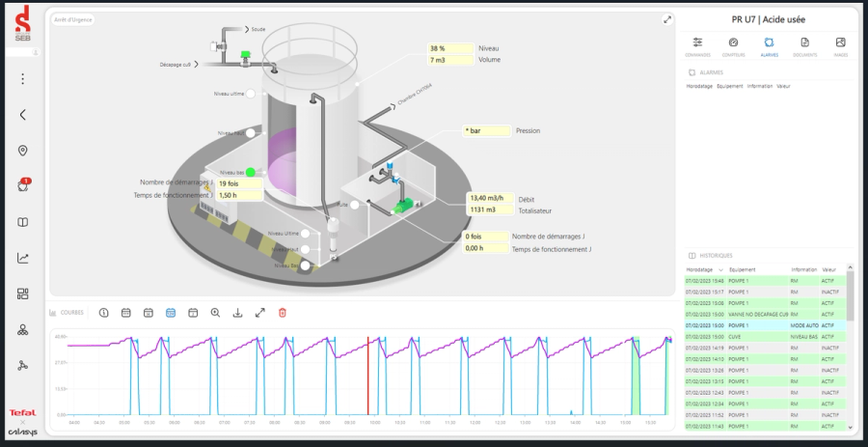This screenshot has width=868, height=447.
Task: Show curve information with the info icon
Action: pos(103,313)
